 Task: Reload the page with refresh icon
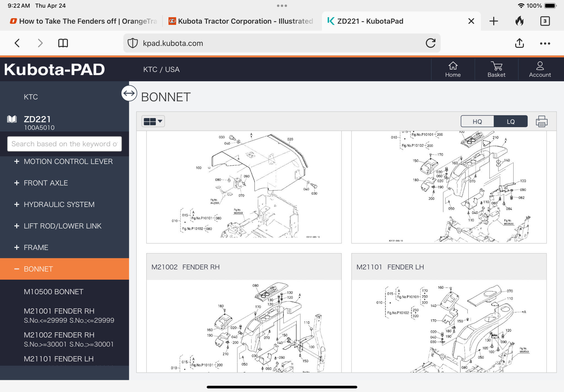click(430, 43)
